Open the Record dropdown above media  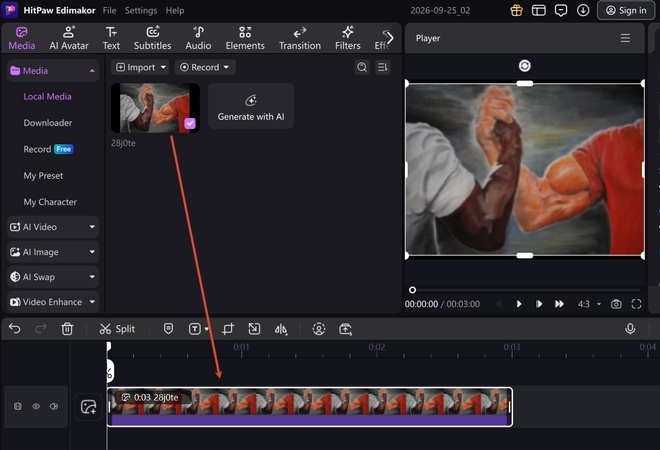tap(205, 67)
